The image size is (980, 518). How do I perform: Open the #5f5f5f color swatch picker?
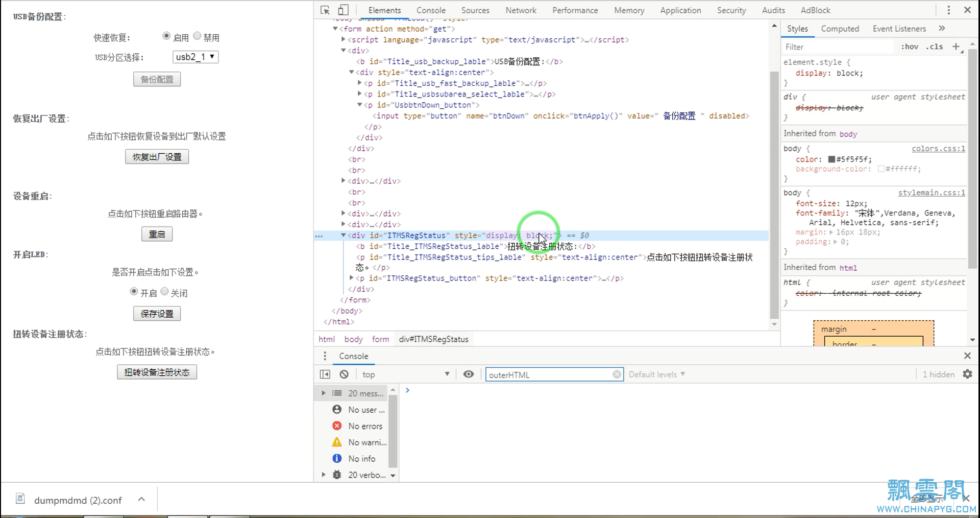pyautogui.click(x=831, y=159)
